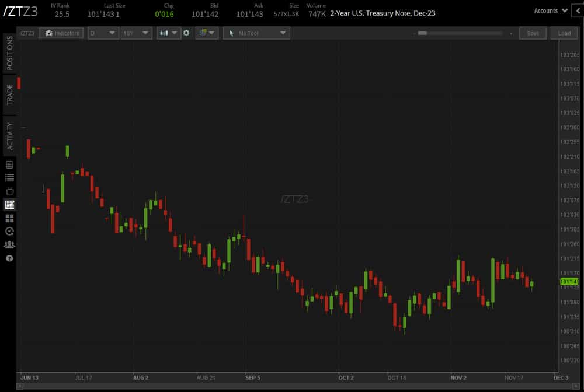The width and height of the screenshot is (584, 392).
Task: Click the /ZTZ3 symbol box in toolbar
Action: (27, 33)
